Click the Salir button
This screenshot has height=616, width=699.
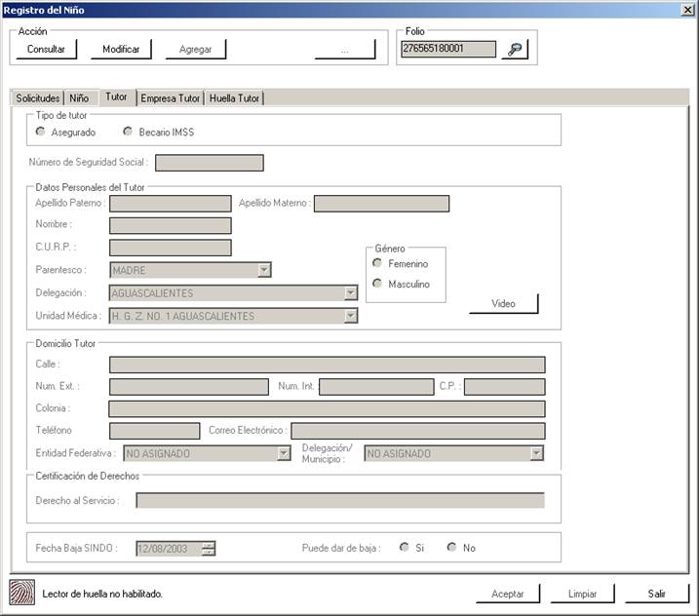point(657,594)
